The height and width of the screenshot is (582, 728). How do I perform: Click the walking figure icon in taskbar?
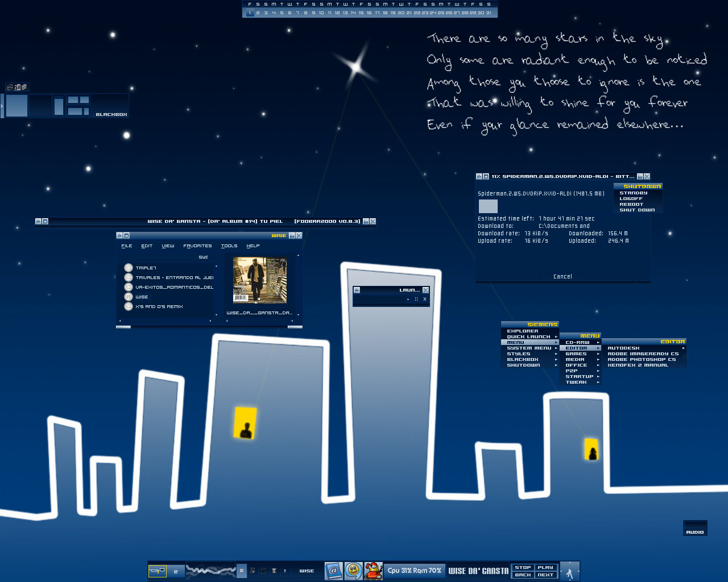pos(569,572)
